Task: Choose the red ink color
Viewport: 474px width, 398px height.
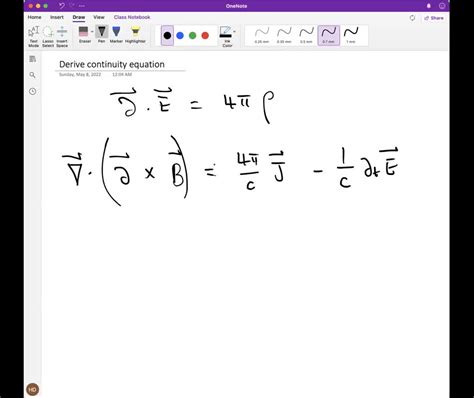Action: (x=205, y=35)
